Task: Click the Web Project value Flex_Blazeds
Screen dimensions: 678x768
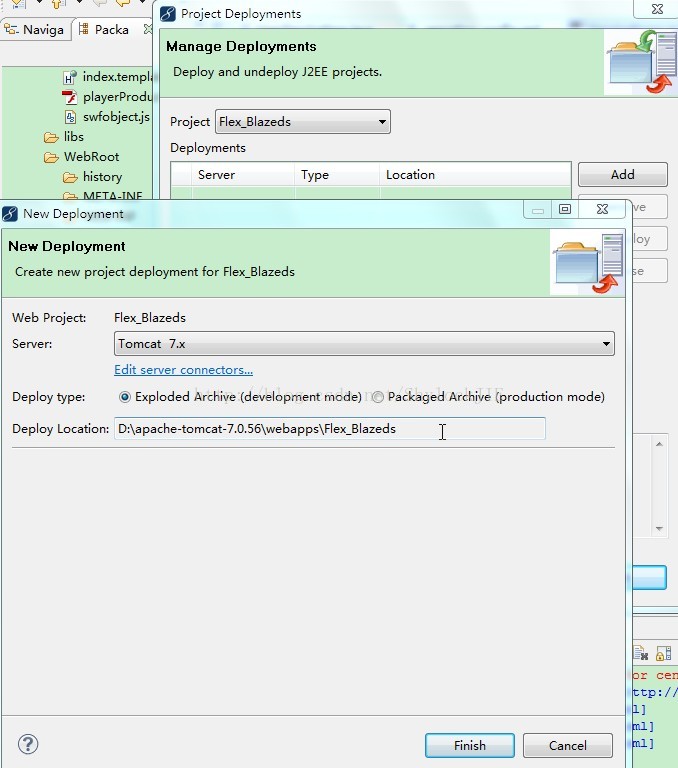Action: pos(150,318)
